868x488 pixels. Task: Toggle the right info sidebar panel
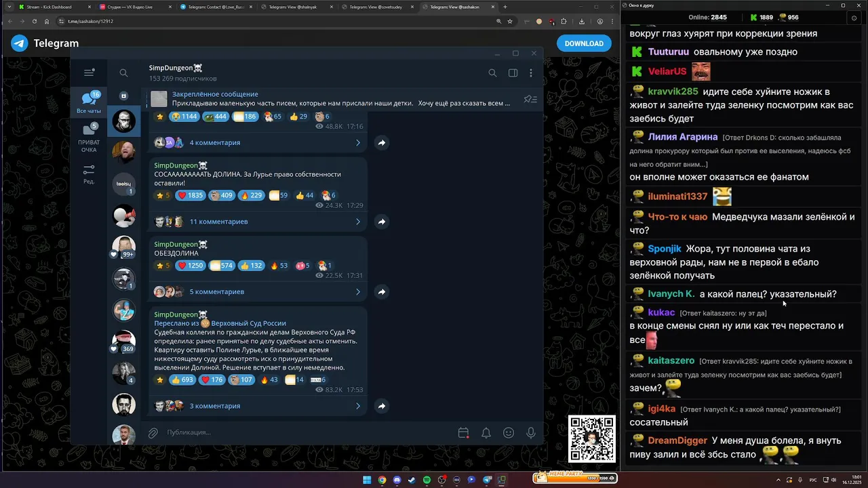click(513, 73)
